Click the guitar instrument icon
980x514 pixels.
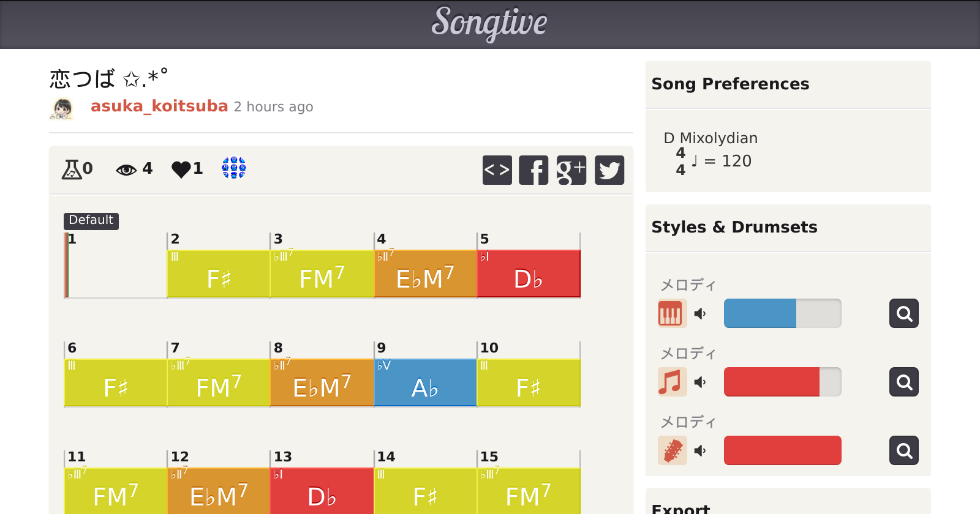pyautogui.click(x=671, y=451)
